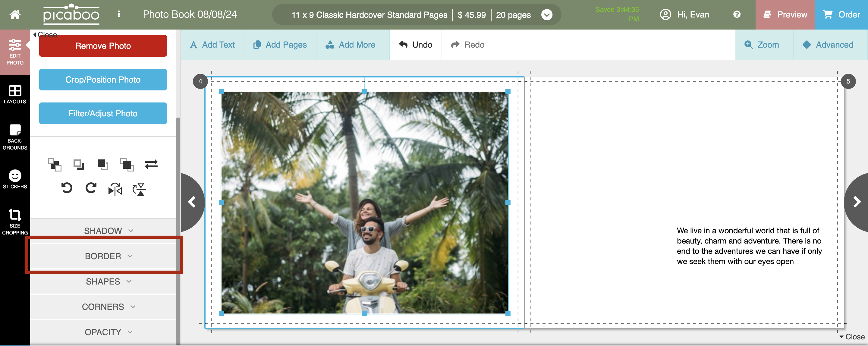868x346 pixels.
Task: Open the book format dropdown arrow
Action: click(546, 14)
